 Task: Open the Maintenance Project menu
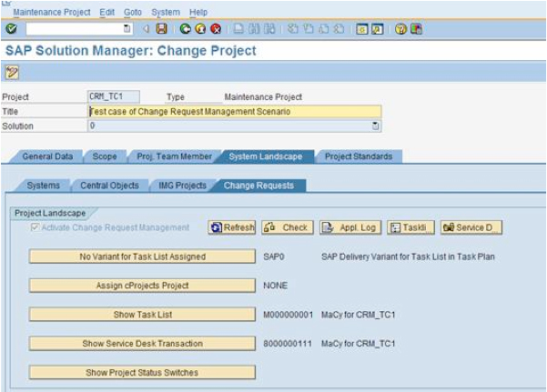[x=52, y=12]
